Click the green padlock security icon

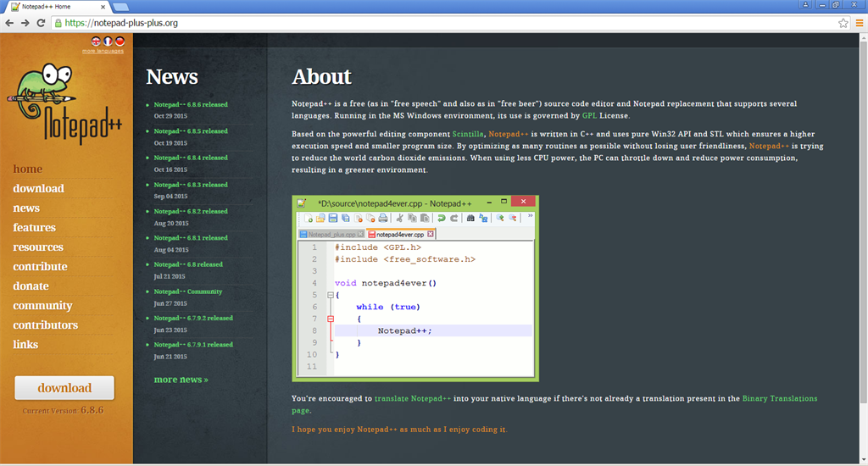coord(58,23)
